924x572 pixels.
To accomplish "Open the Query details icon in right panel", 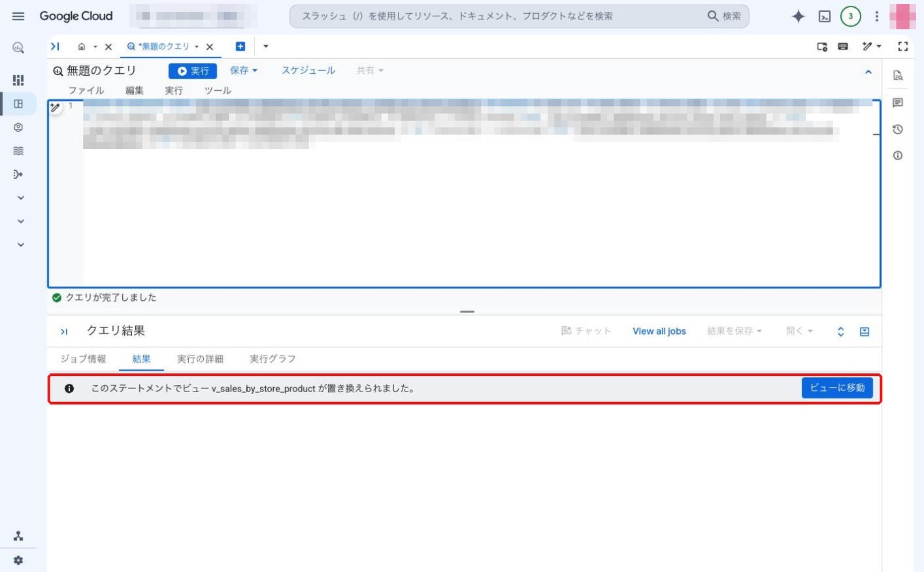I will click(898, 76).
